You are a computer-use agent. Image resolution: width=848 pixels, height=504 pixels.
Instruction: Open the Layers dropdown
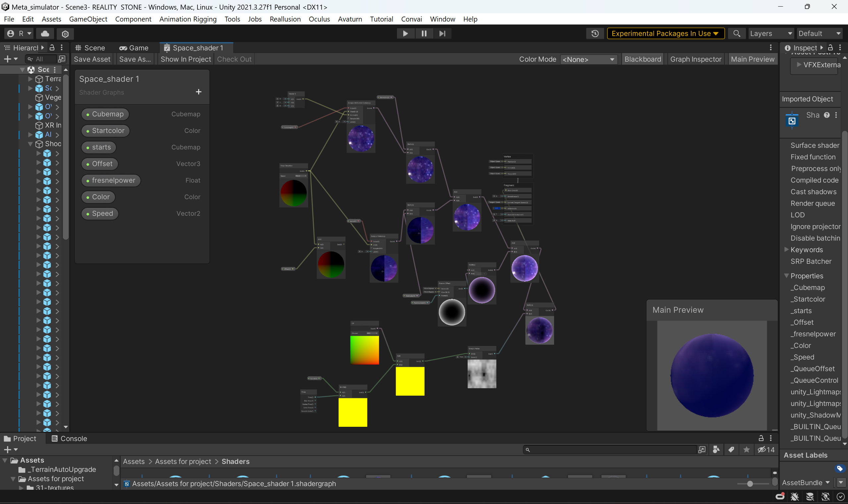[770, 33]
